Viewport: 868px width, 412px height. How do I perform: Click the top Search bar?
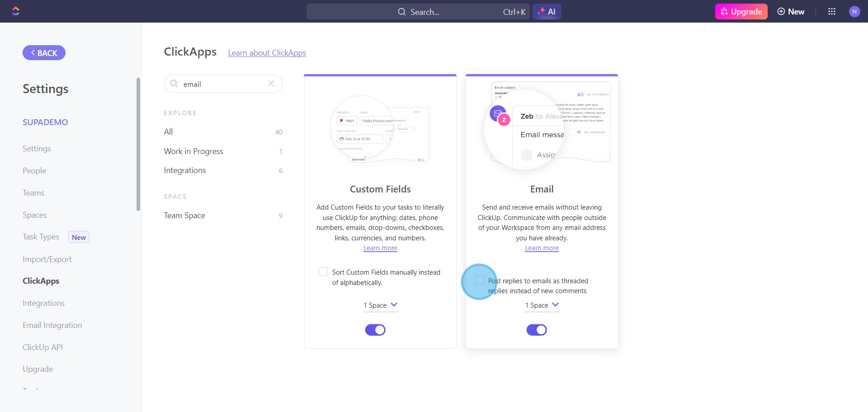coord(418,12)
